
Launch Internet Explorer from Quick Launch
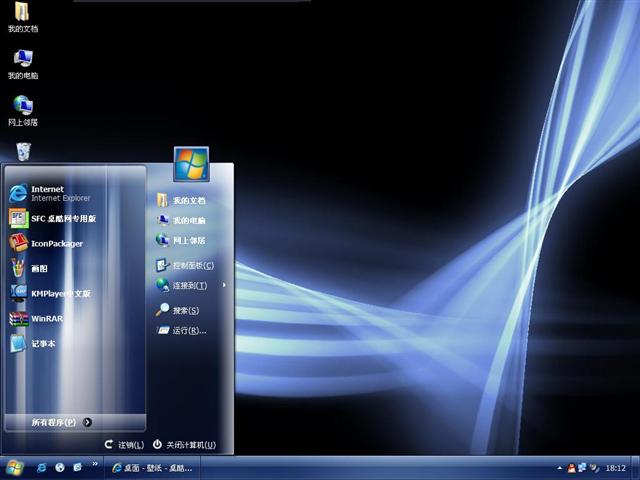pos(42,468)
